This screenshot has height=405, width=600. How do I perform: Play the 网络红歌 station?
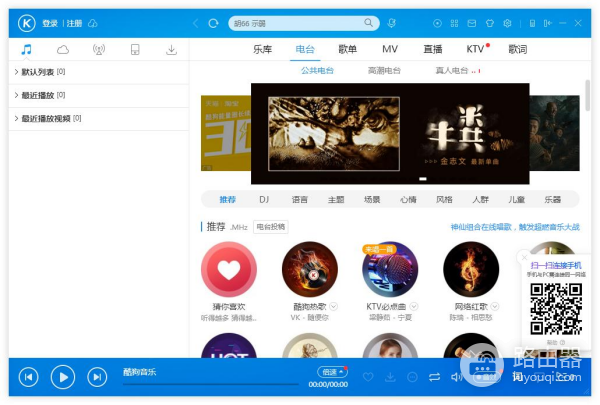[x=471, y=269]
